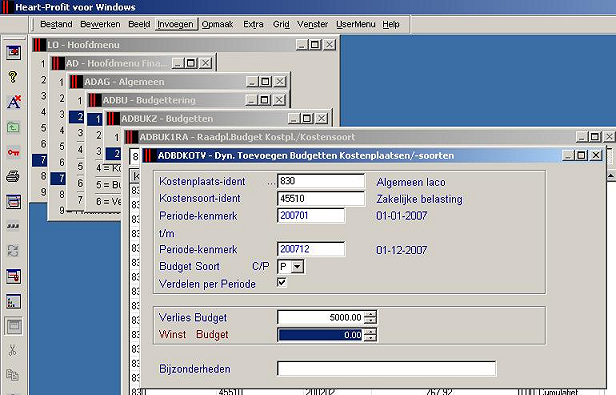The height and width of the screenshot is (395, 616).
Task: Click red-bars icon of ADBDKOTV title bar
Action: [x=148, y=156]
